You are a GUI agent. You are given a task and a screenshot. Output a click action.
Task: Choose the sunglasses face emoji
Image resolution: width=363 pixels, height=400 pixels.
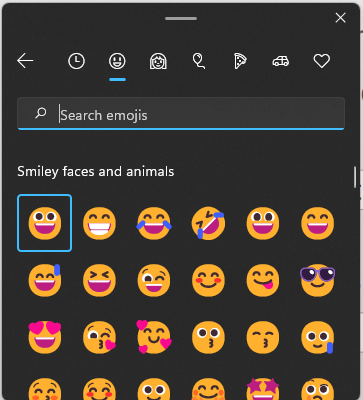tap(317, 280)
